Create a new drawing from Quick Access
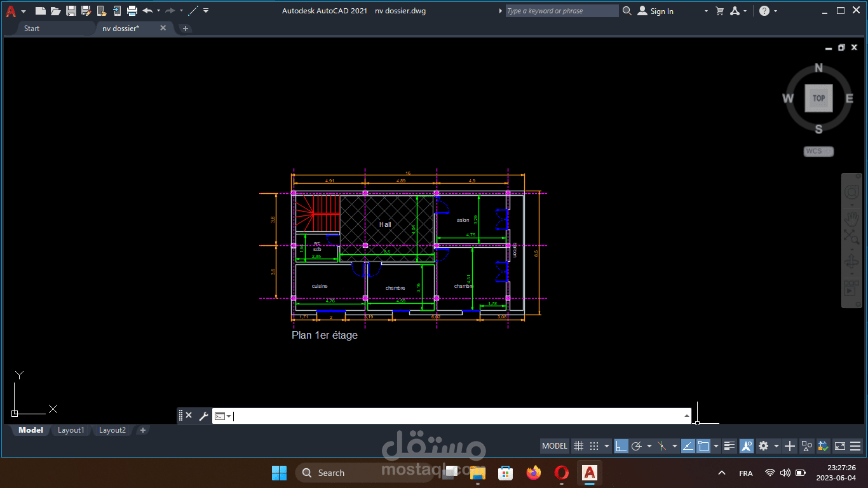The width and height of the screenshot is (868, 488). [40, 11]
